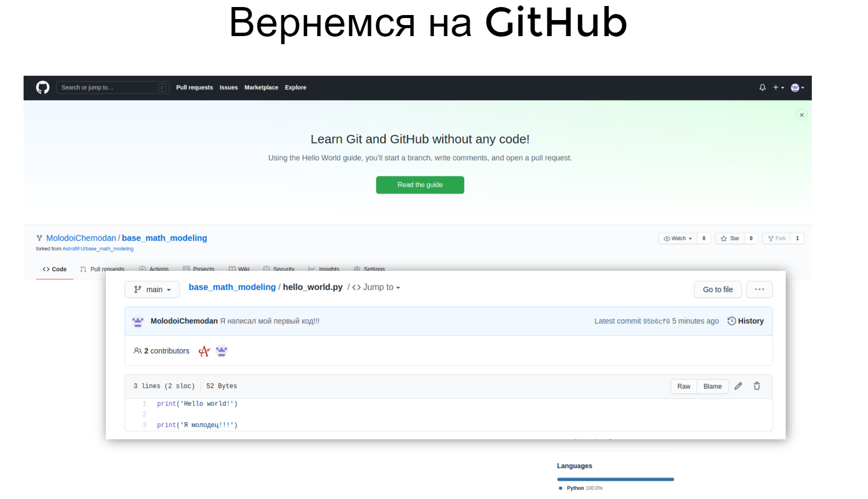
Task: Open the Fork count of 1
Action: [x=797, y=238]
